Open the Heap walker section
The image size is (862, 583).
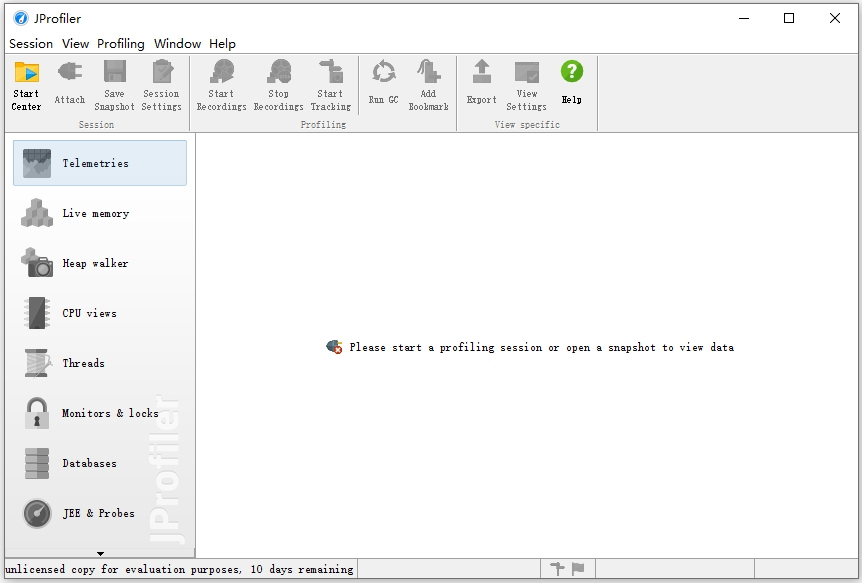100,263
